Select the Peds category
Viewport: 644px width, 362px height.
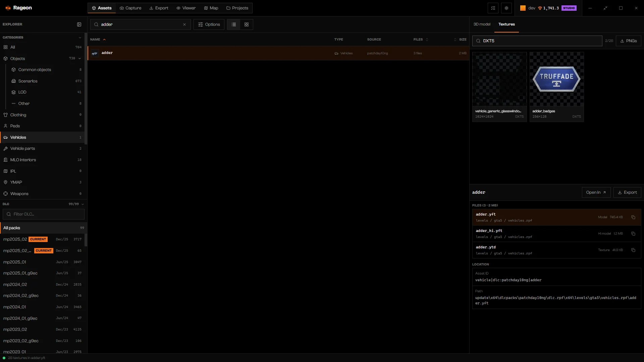click(x=42, y=126)
